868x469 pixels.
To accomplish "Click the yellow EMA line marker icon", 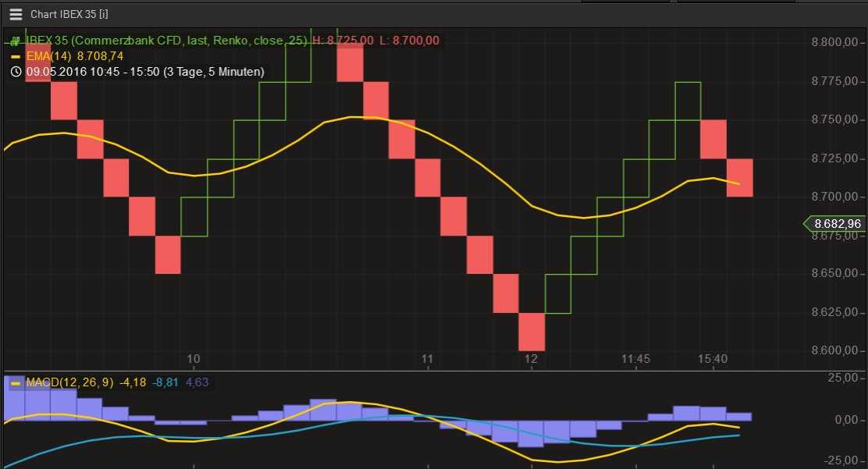I will click(x=16, y=56).
